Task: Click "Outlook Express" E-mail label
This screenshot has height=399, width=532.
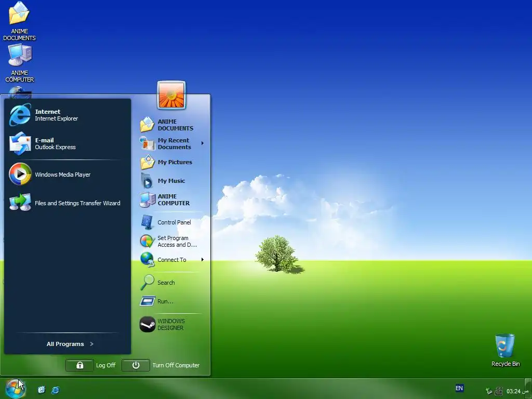Action: tap(55, 147)
